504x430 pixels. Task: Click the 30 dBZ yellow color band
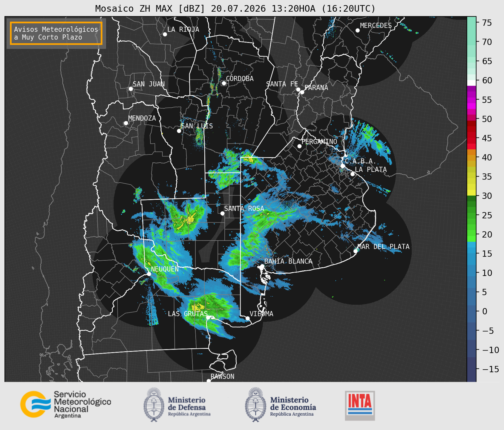pos(471,193)
